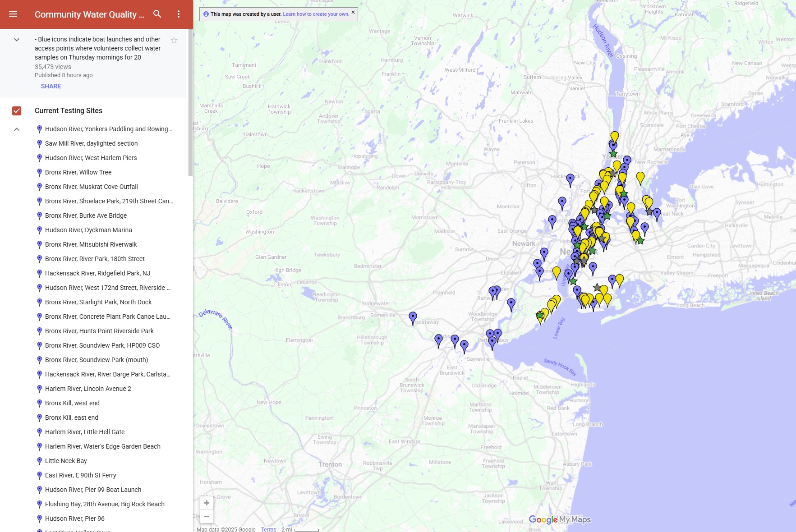Zoom in with the plus button
796x532 pixels.
207,503
